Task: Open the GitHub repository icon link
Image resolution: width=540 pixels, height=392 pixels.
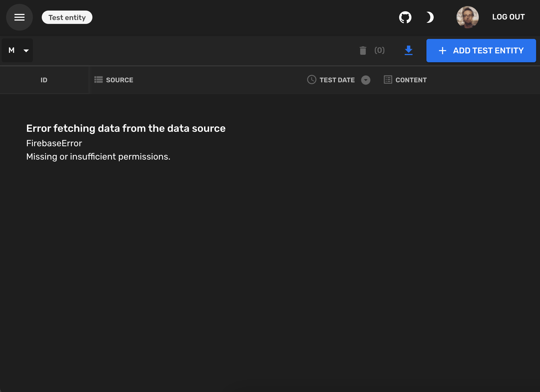Action: [x=405, y=17]
